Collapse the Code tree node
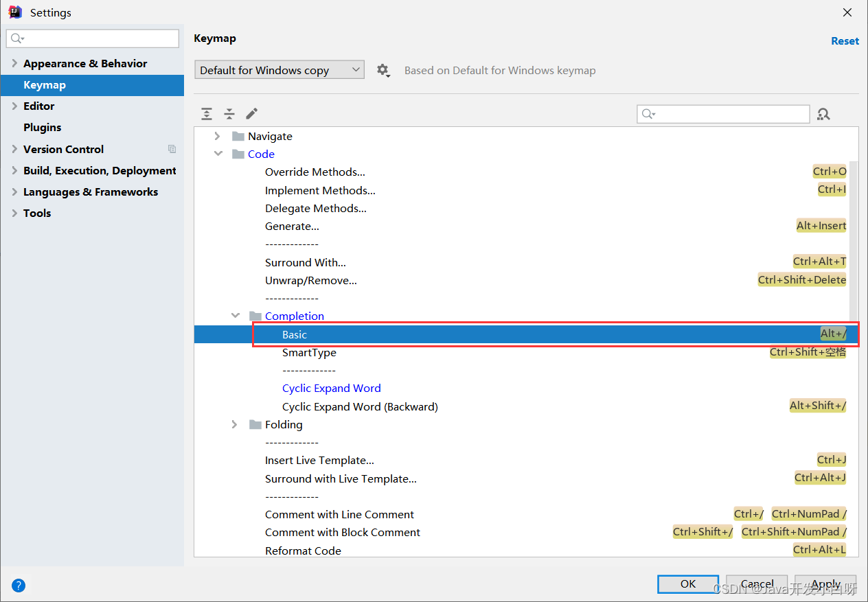 pyautogui.click(x=218, y=154)
